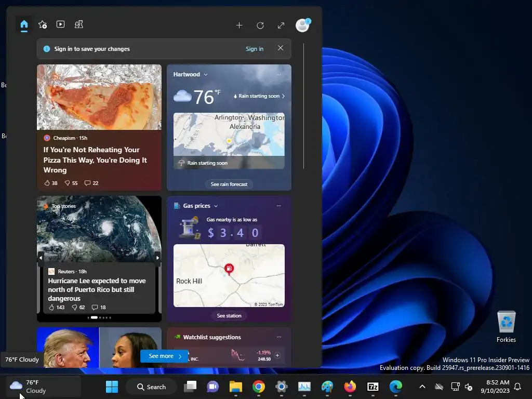Launch Teams Chat from taskbar
Image resolution: width=532 pixels, height=399 pixels.
point(212,387)
